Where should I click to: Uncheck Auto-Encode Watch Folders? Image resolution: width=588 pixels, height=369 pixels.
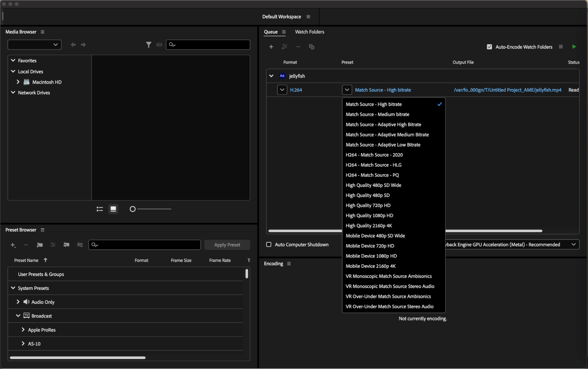pos(489,47)
